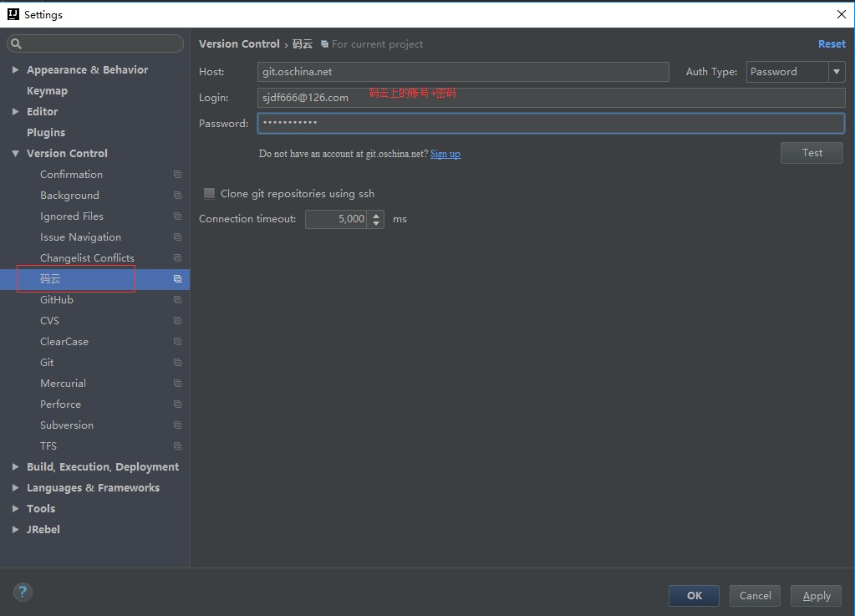The width and height of the screenshot is (855, 616).
Task: Click the Connection timeout value field
Action: (336, 219)
